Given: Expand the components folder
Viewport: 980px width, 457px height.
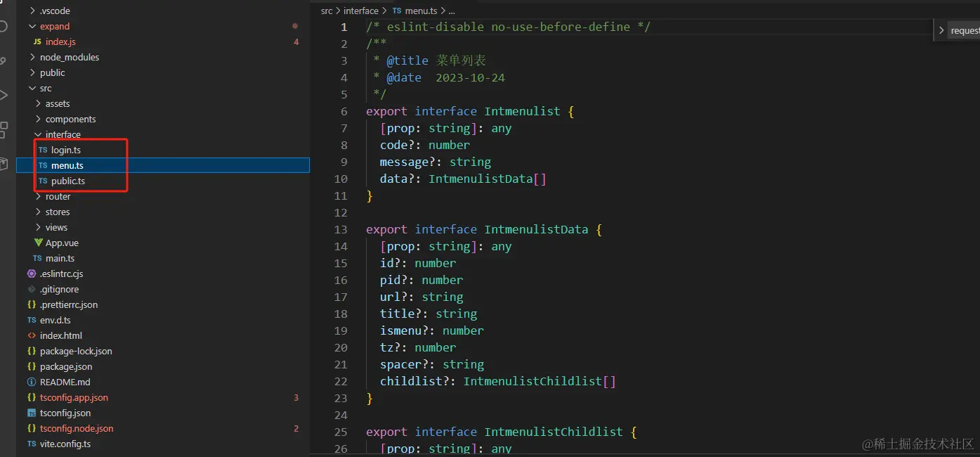Looking at the screenshot, I should pos(38,120).
